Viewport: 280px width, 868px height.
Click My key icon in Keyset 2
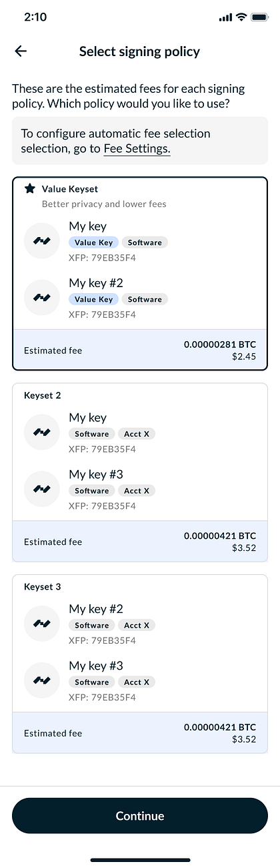[42, 432]
